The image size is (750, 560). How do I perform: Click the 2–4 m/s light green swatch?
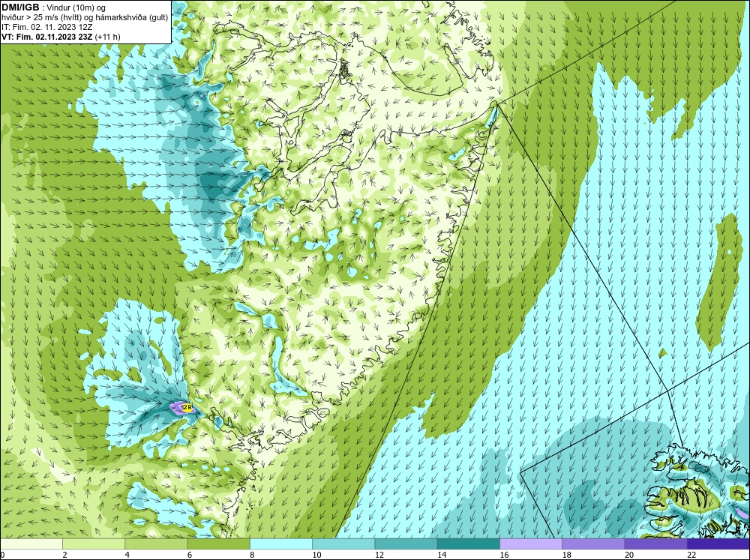(94, 544)
